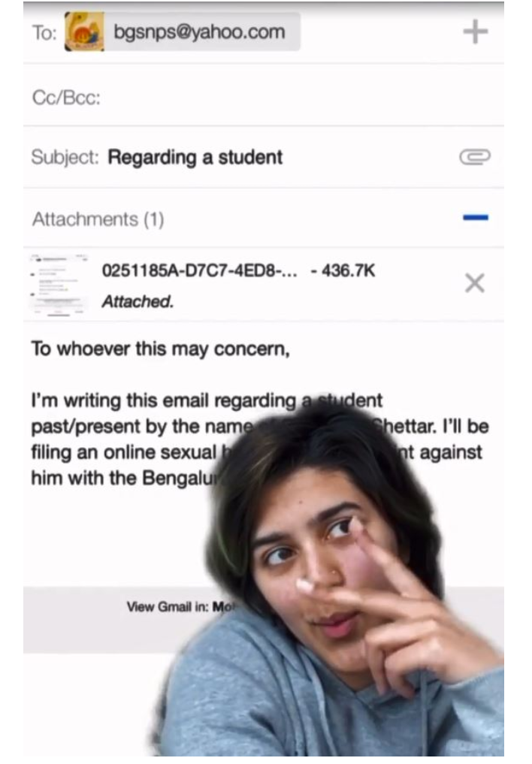Click the 'To:' field label

coord(44,32)
